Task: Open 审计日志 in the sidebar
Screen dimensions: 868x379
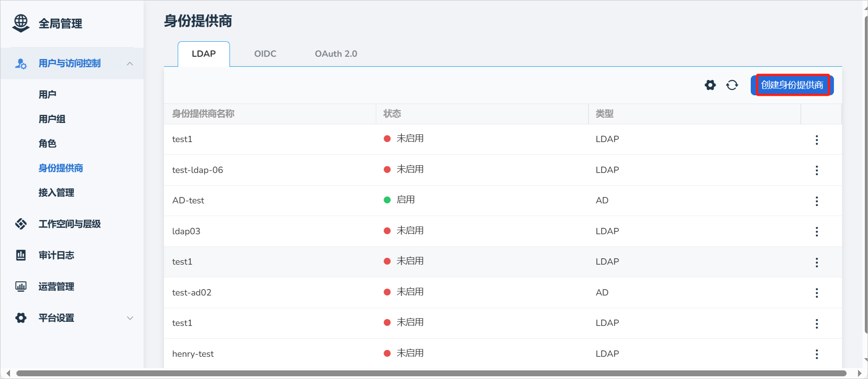Action: [56, 255]
